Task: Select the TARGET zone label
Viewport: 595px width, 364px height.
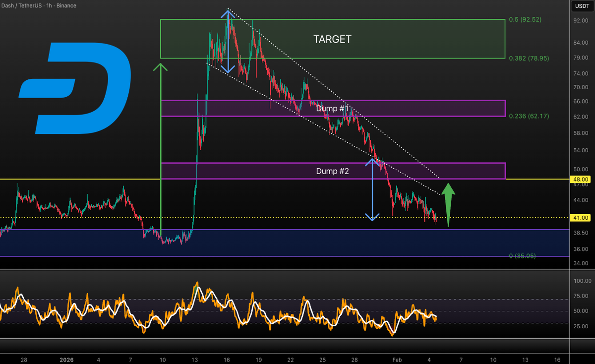Action: tap(332, 39)
